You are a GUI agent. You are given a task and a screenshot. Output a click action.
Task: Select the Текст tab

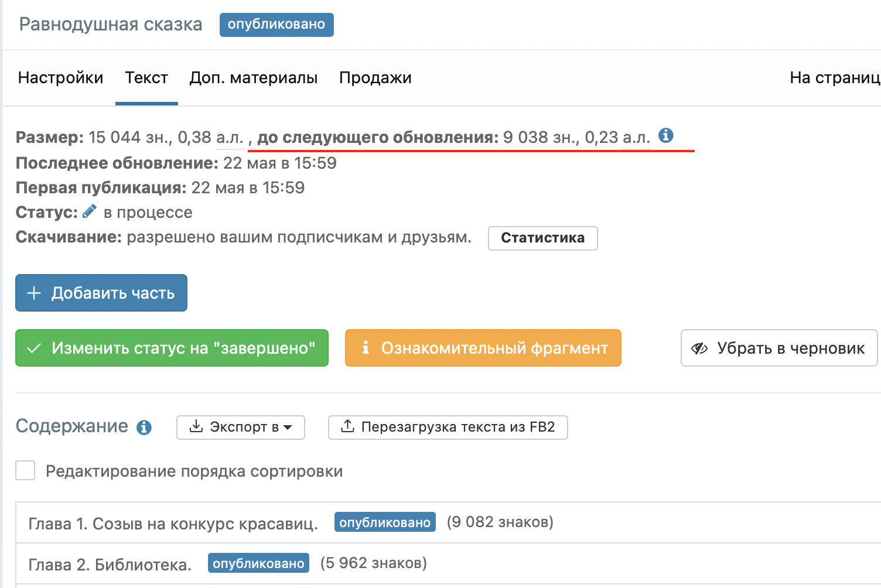click(x=146, y=78)
